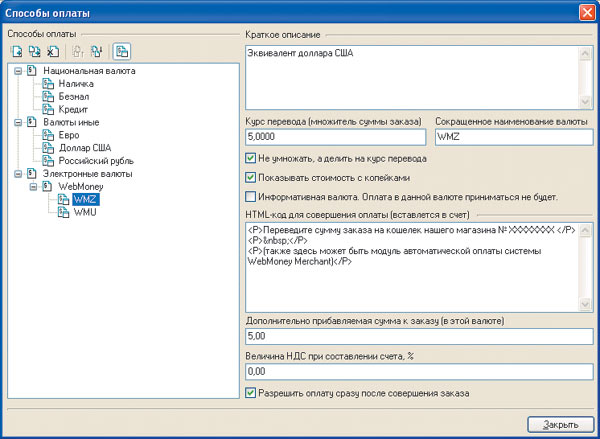Click the Сокращенное наименование валюты field
Image resolution: width=600 pixels, height=439 pixels.
pyautogui.click(x=514, y=137)
